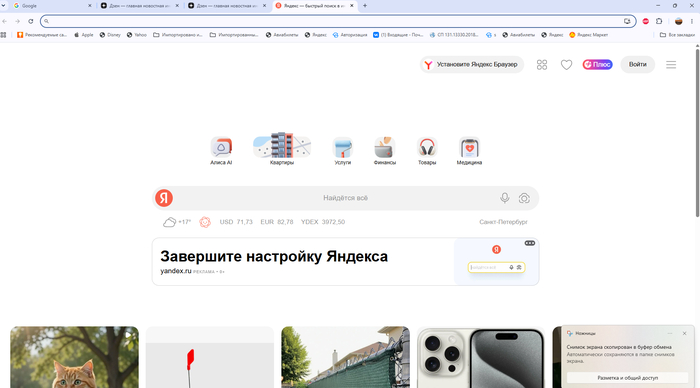This screenshot has width=700, height=388.
Task: Open the Квартиры service tile
Action: [x=282, y=149]
